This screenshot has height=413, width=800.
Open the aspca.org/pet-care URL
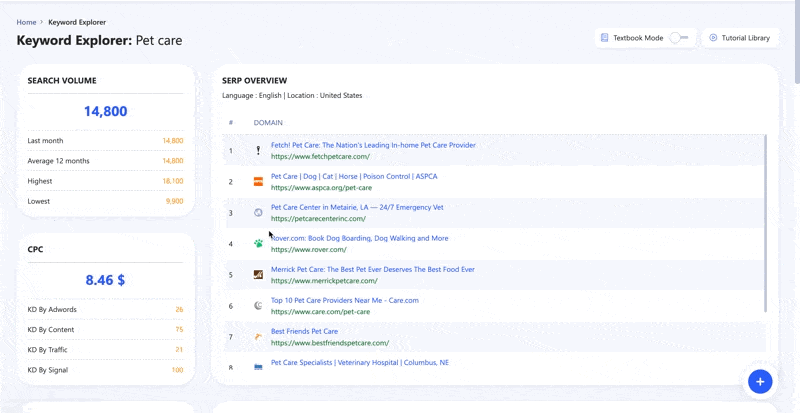coord(321,188)
